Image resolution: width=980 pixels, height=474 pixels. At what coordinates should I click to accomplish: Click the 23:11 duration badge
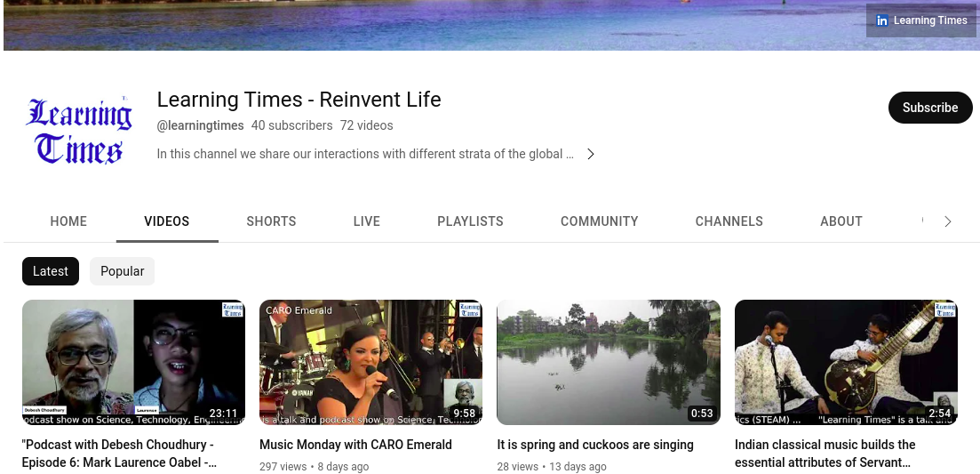pos(223,414)
